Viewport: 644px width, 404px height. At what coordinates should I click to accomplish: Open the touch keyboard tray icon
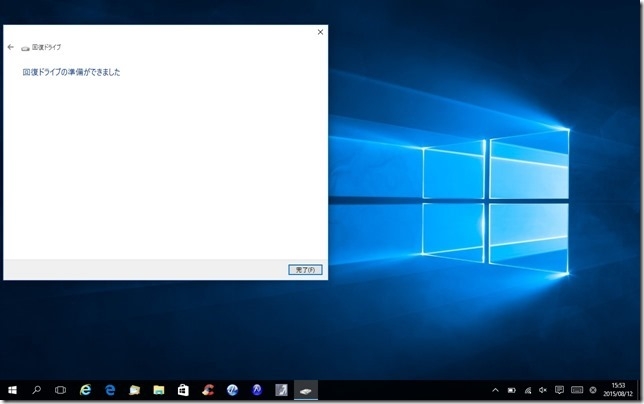coord(577,390)
